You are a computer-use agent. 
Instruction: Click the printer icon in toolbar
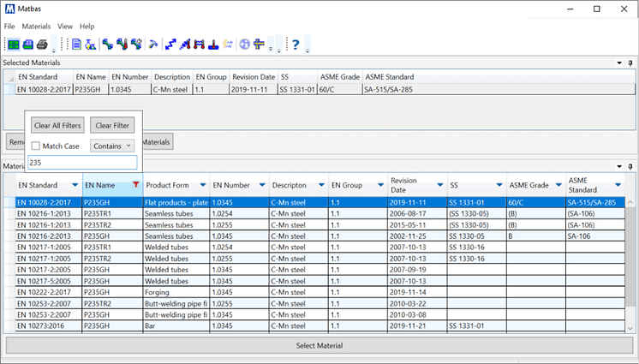coord(41,44)
